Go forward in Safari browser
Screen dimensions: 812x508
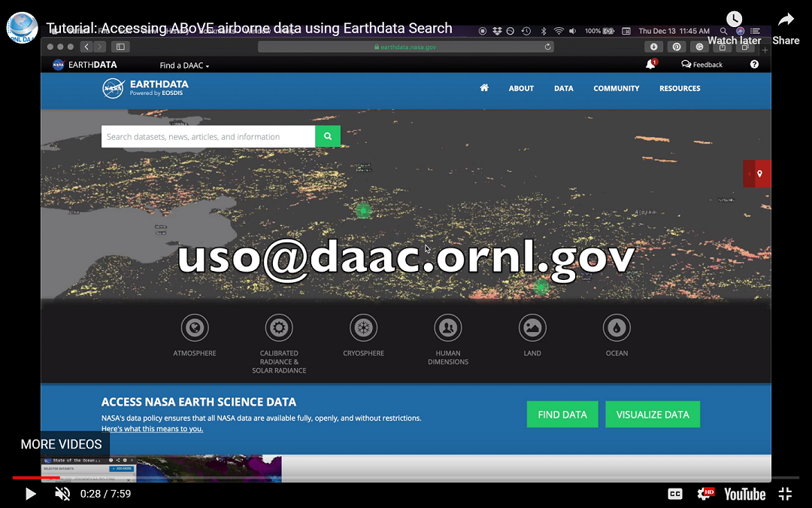point(99,47)
